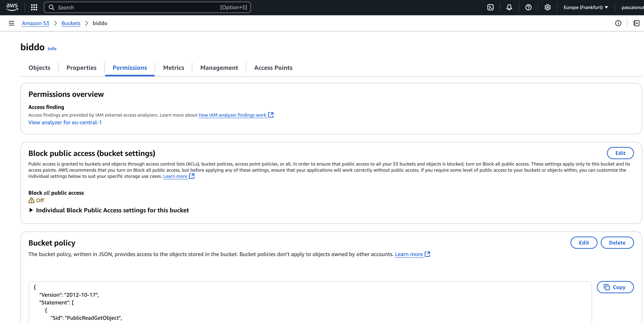
Task: Expand Individual Block Public Access settings
Action: pyautogui.click(x=109, y=210)
